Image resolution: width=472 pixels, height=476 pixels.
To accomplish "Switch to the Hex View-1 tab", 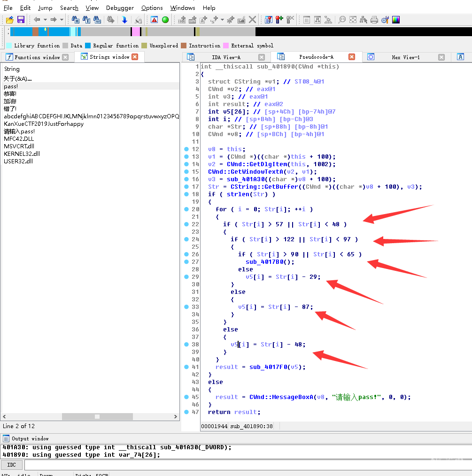I will (x=405, y=57).
